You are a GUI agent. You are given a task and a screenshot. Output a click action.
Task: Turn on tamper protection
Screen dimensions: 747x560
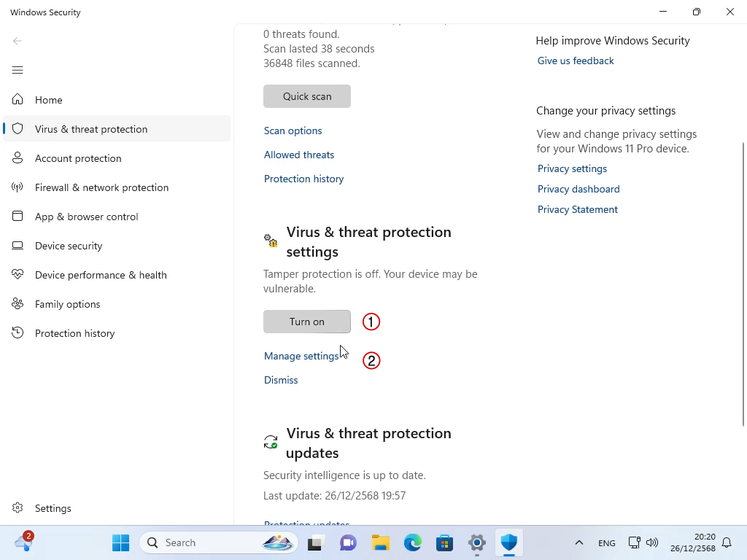coord(306,322)
